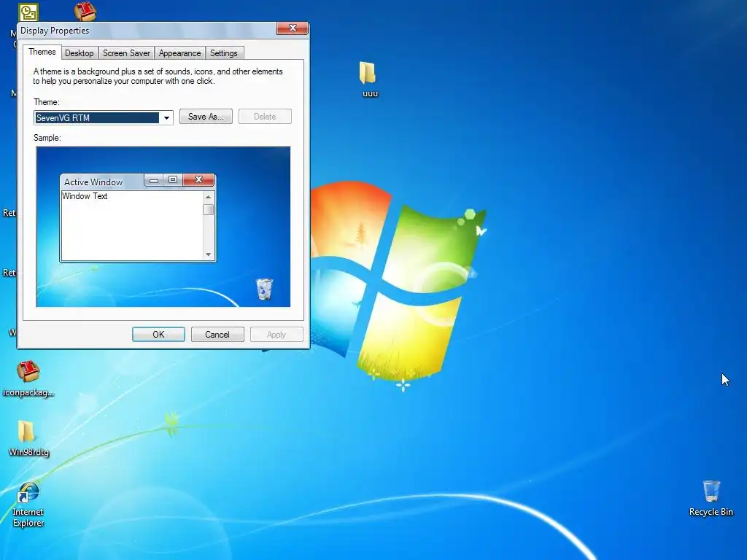Open the Appearance tab
This screenshot has height=560, width=747.
pos(179,53)
